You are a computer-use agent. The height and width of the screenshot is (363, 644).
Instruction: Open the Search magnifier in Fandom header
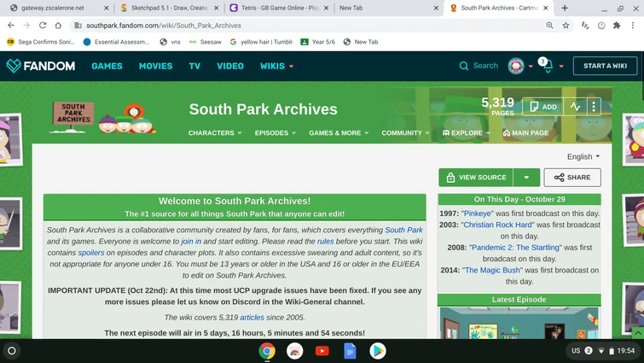(464, 66)
